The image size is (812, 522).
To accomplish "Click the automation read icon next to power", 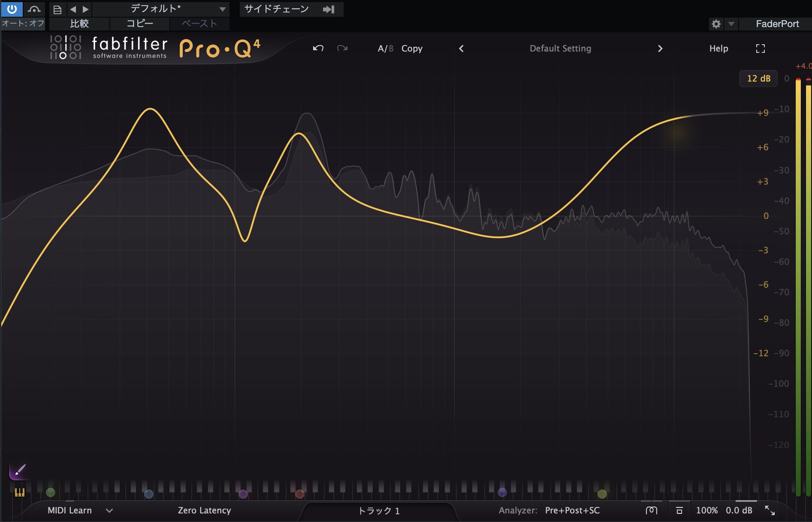I will 34,9.
